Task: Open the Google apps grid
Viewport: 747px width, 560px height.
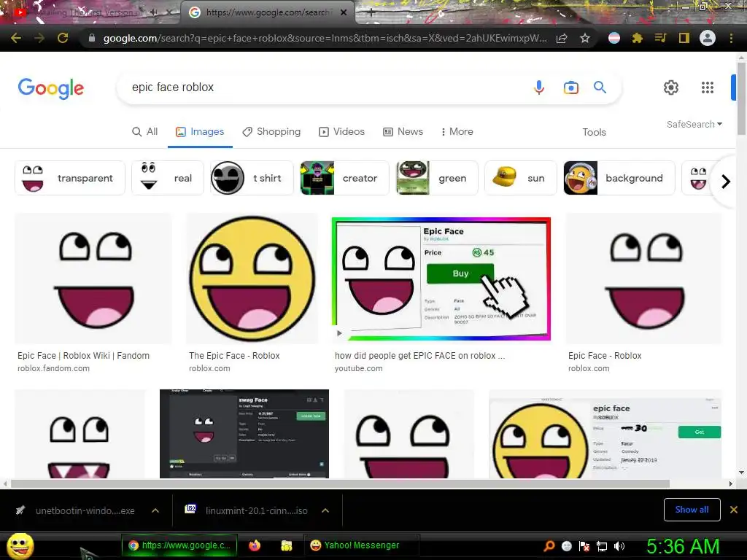Action: click(708, 87)
